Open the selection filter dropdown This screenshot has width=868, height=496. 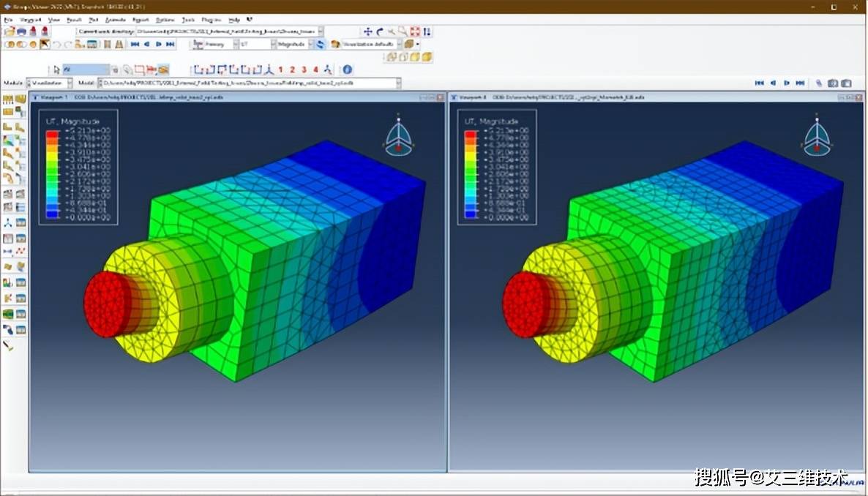pos(86,69)
